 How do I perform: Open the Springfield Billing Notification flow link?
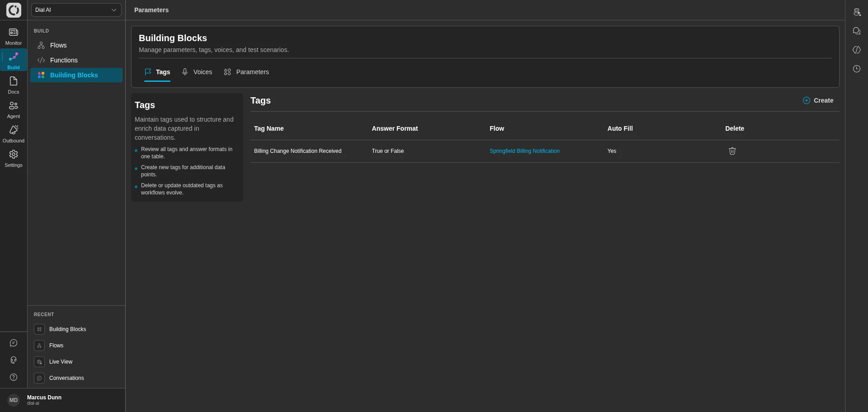pyautogui.click(x=524, y=151)
